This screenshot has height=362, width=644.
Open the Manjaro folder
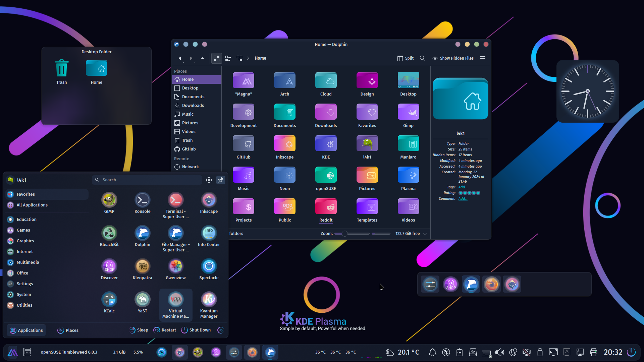pos(408,147)
